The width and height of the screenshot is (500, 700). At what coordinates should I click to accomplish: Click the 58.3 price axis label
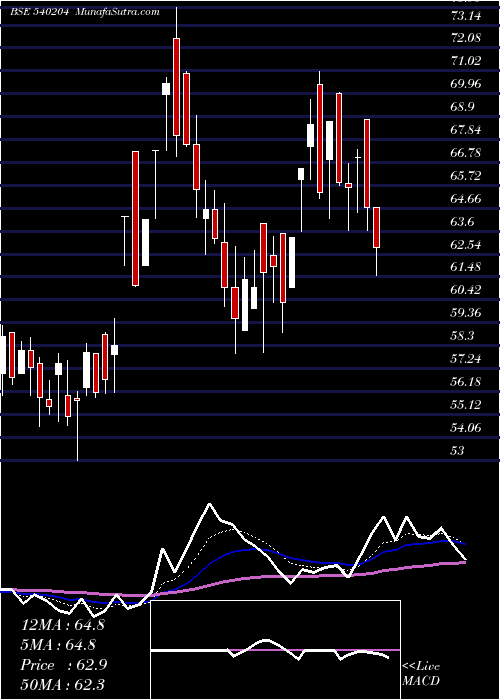[464, 336]
